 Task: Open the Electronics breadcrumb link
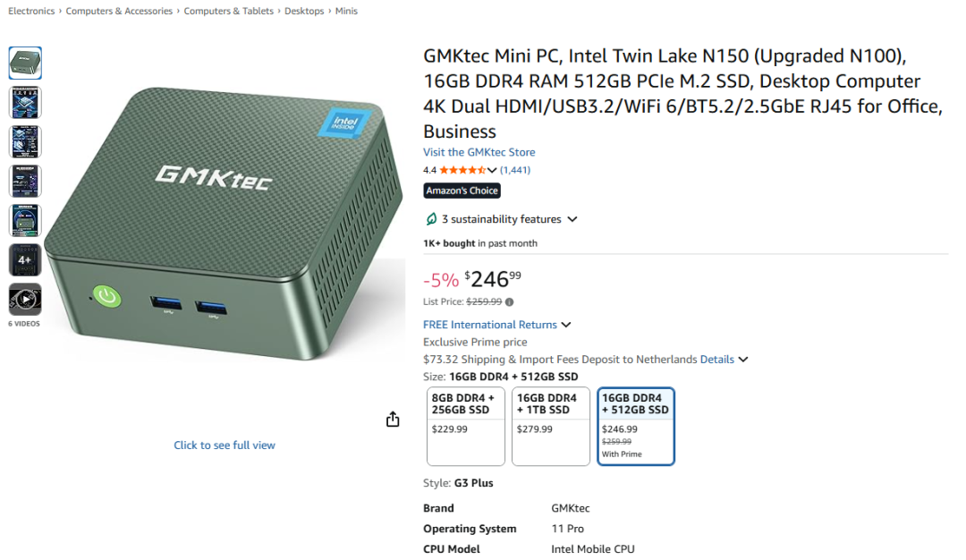[31, 11]
